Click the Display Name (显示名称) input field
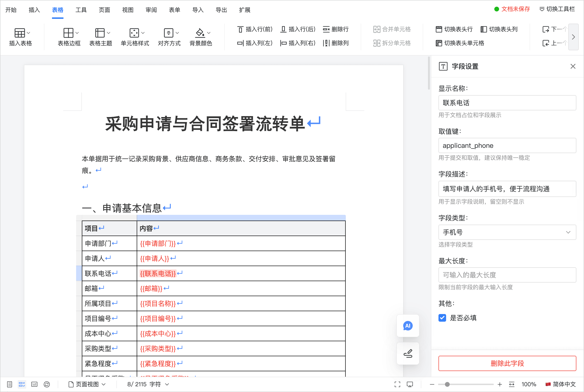Screen dimensions: 584x392 pos(507,103)
